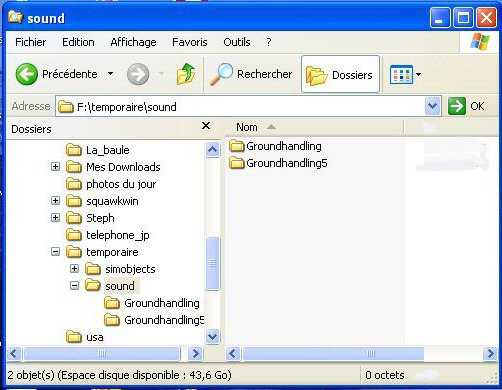The height and width of the screenshot is (390, 502).
Task: Expand the Mes Downloads tree node
Action: tap(55, 166)
